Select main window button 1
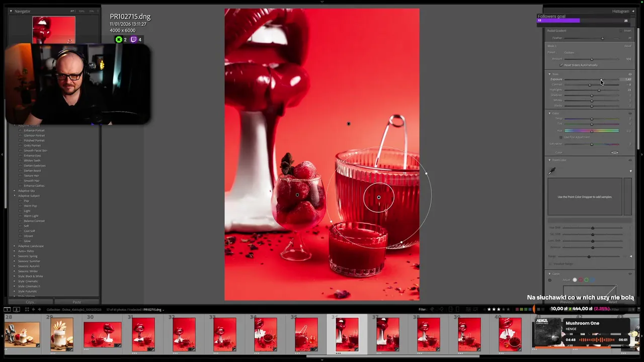This screenshot has width=644, height=362. pyautogui.click(x=7, y=309)
